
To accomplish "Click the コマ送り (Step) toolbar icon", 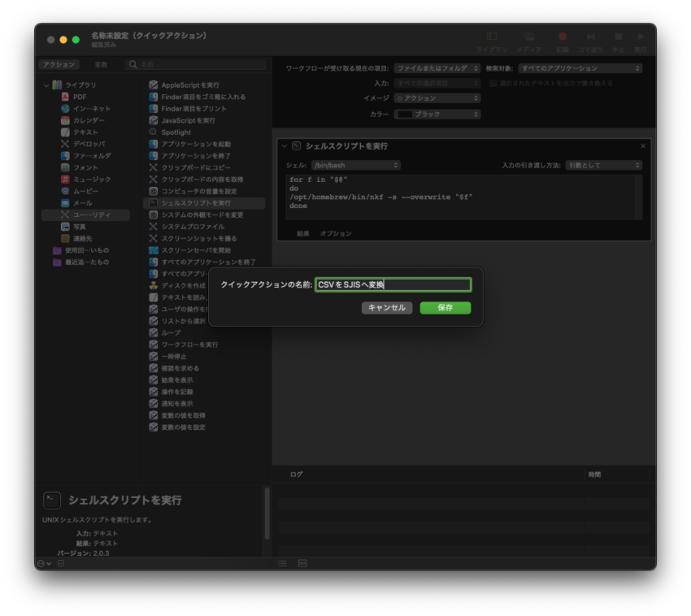I will click(x=590, y=37).
